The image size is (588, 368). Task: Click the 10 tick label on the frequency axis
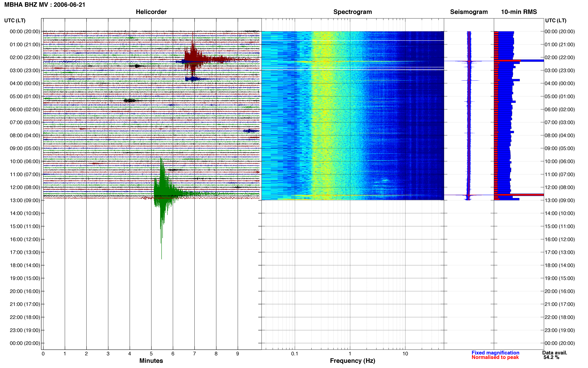point(405,354)
